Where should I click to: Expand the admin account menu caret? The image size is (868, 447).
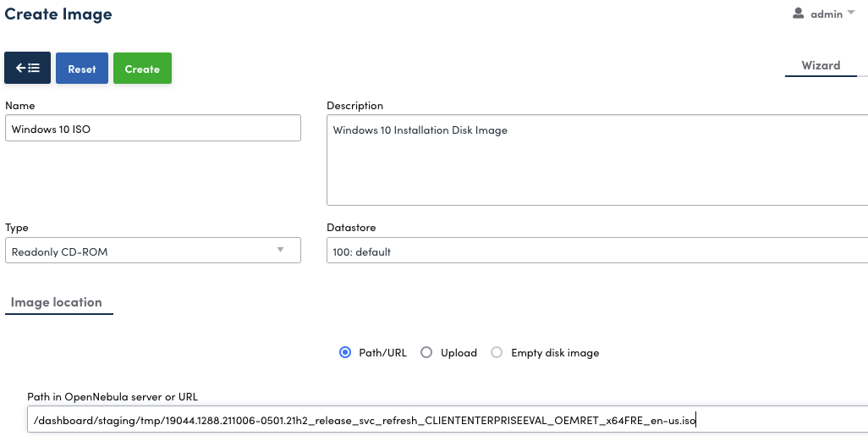tap(851, 13)
